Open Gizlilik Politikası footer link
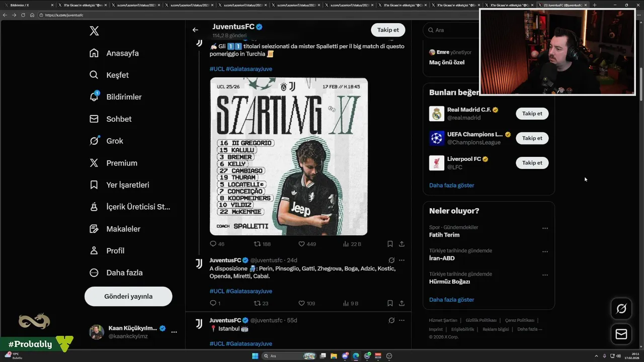Viewport: 644px width, 362px height. click(481, 320)
